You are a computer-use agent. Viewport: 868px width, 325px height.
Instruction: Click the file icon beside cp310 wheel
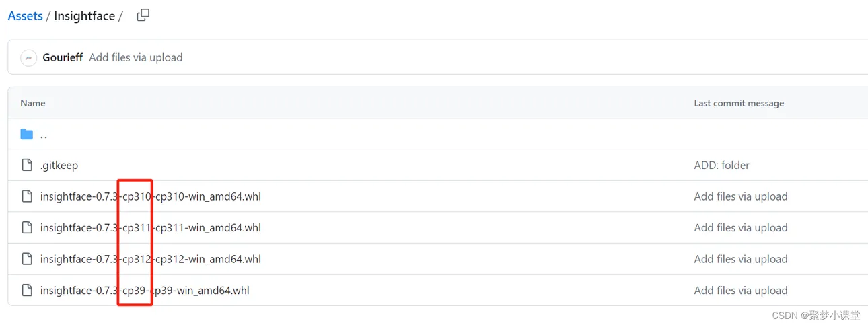(27, 196)
